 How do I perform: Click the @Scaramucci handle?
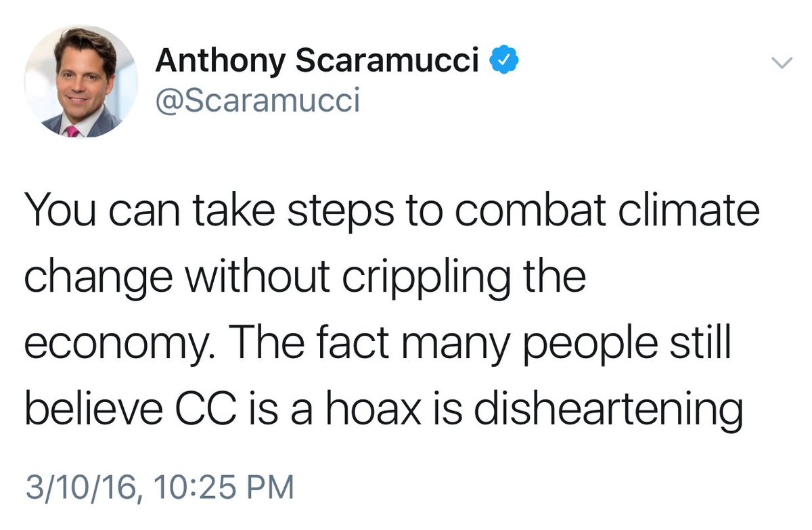point(257,102)
